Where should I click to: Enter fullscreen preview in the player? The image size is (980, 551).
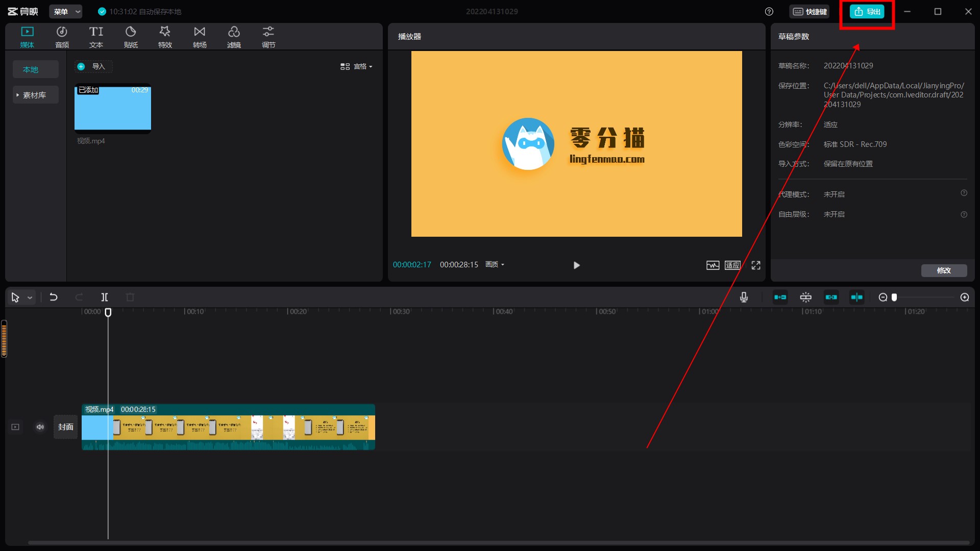click(x=756, y=265)
